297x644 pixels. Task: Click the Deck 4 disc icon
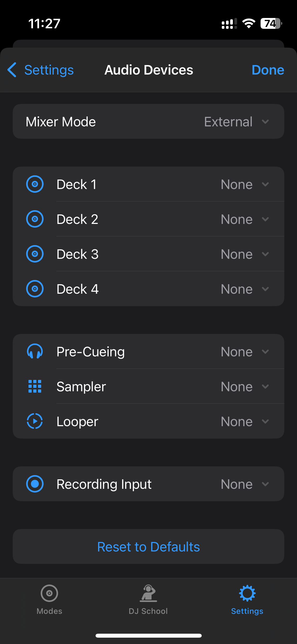[x=35, y=289]
